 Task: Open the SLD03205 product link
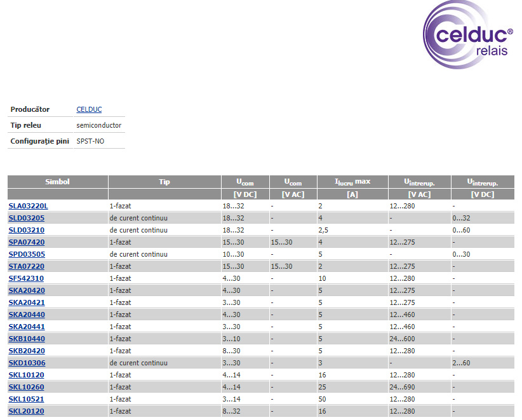pos(26,218)
